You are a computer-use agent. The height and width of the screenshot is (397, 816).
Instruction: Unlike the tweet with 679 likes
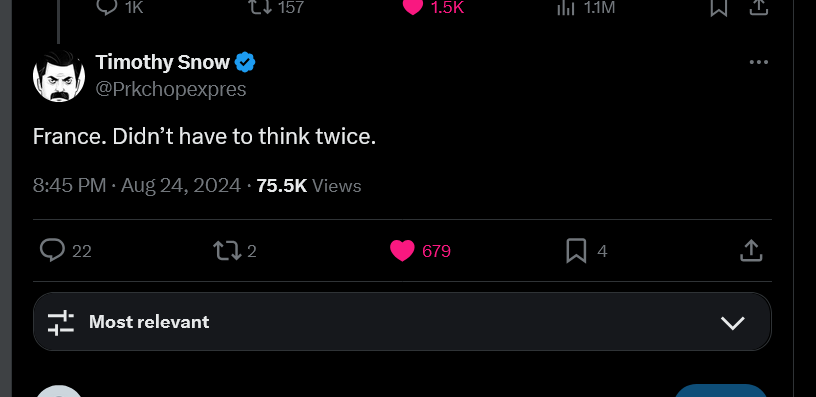pyautogui.click(x=402, y=251)
